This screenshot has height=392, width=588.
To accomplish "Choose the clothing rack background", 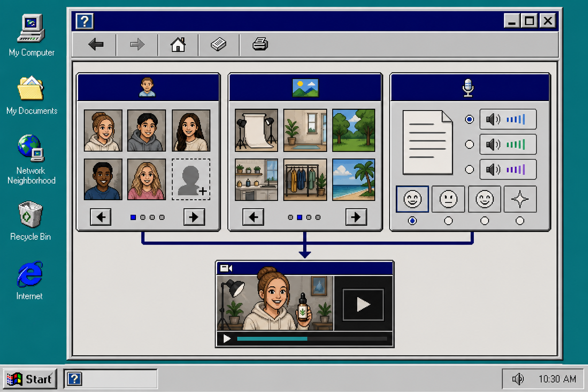I will (305, 180).
